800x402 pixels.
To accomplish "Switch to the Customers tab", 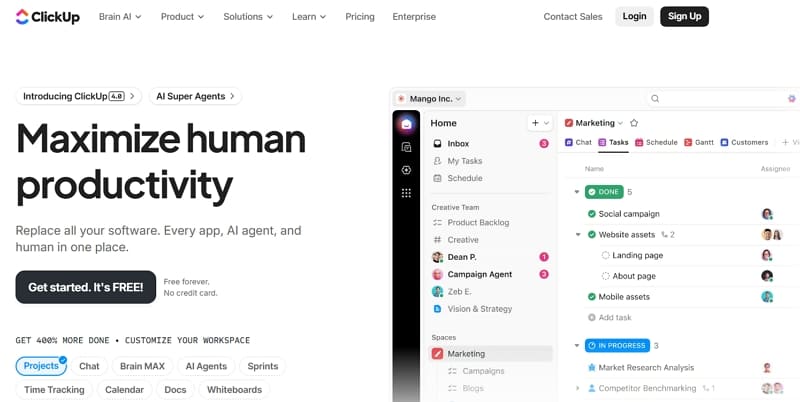I will (744, 142).
